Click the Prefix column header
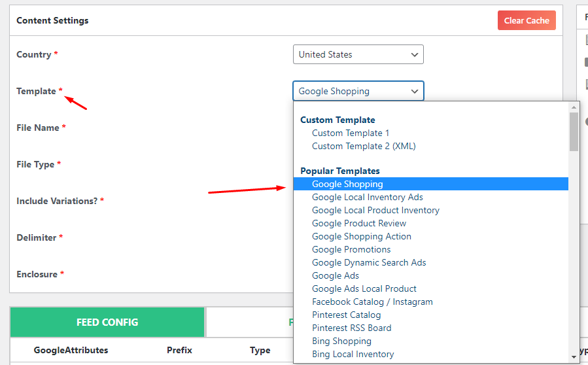Viewport: 588px width, 365px height. coord(179,351)
